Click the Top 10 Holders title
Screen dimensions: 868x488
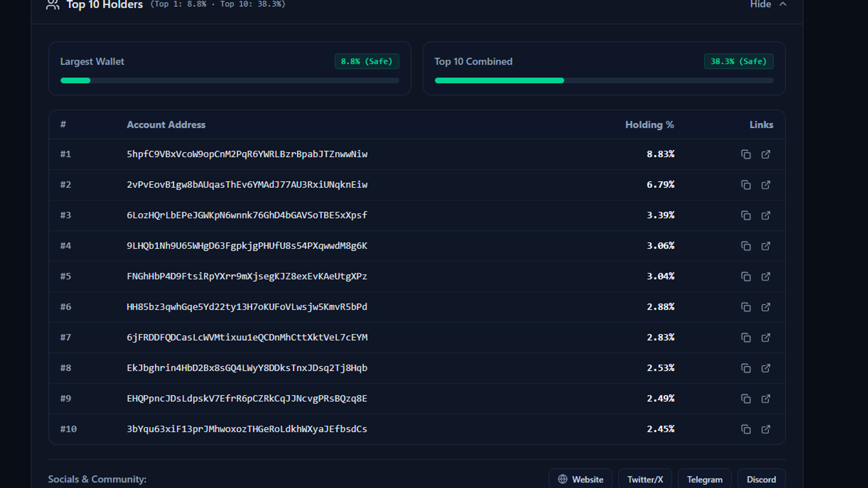click(105, 5)
